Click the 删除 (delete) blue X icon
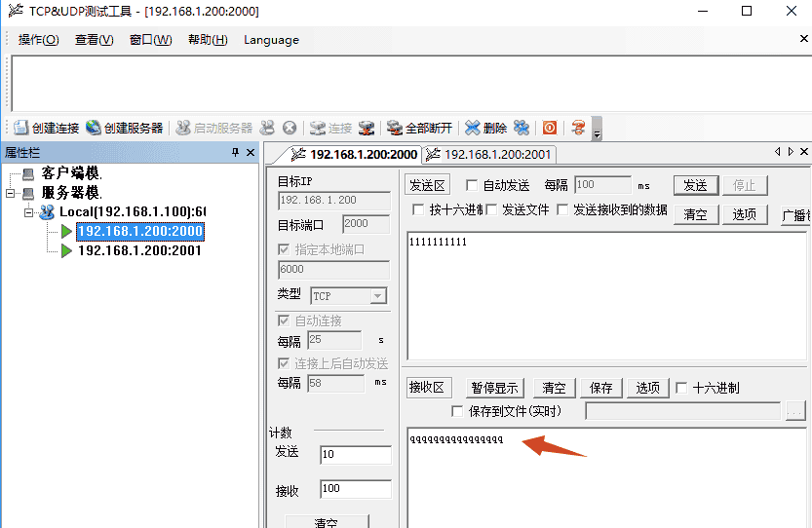812x528 pixels. coord(472,128)
